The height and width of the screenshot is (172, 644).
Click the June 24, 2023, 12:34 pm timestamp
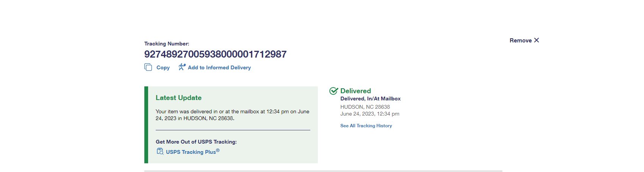(369, 114)
